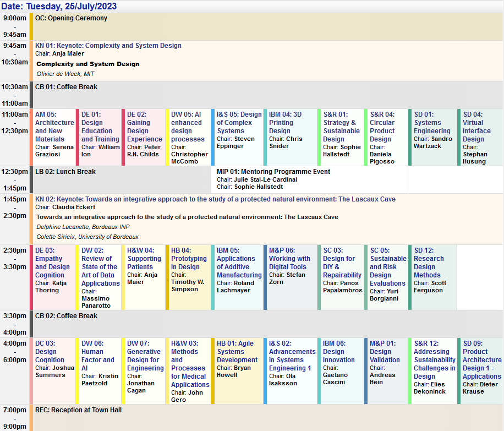Open KN 01 Keynote Complexity and System Design

coord(108,46)
